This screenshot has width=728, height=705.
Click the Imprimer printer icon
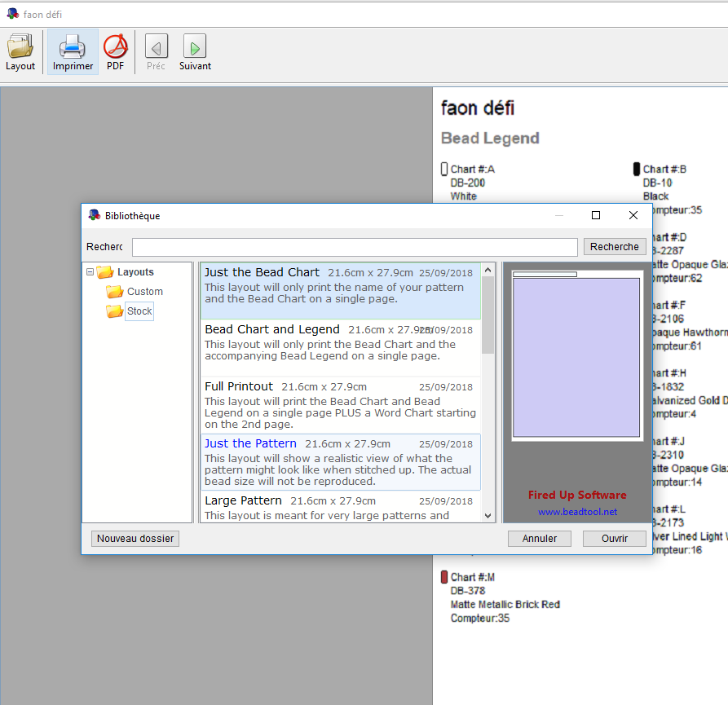(x=72, y=45)
